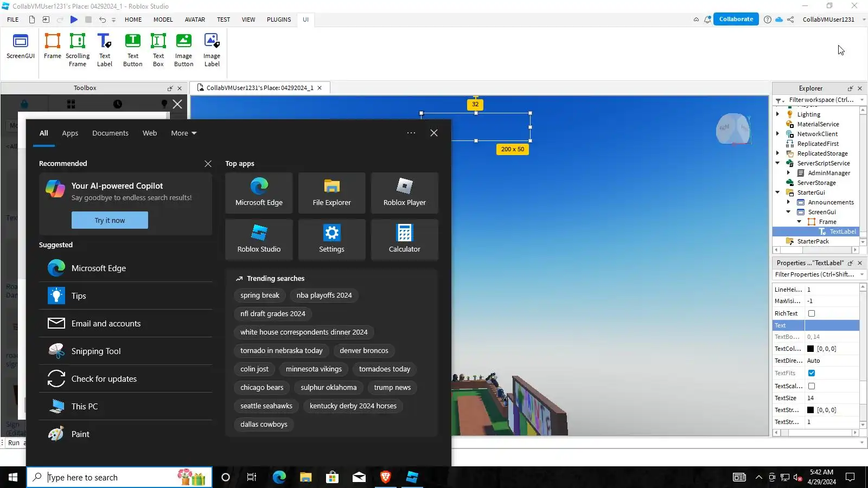Collapse the ScreenGui node
Screen dimensions: 868x488
[x=789, y=212]
